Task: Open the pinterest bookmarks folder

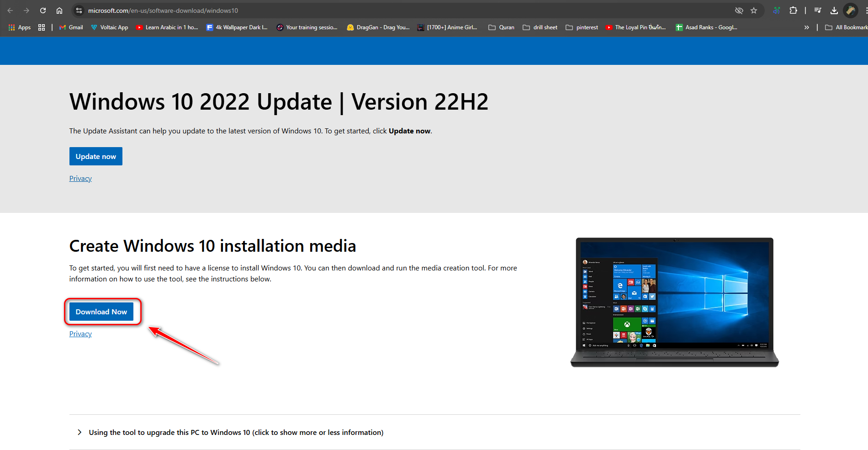Action: (x=582, y=27)
